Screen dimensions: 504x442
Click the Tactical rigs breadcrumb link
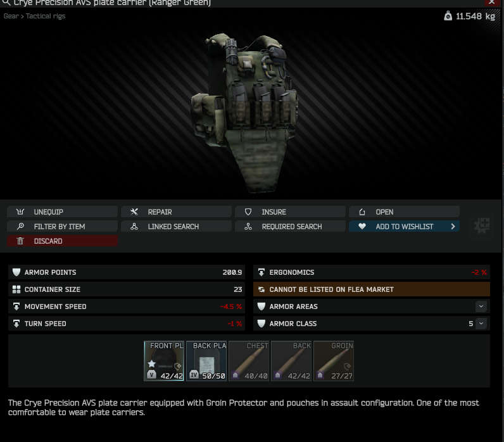[x=46, y=16]
